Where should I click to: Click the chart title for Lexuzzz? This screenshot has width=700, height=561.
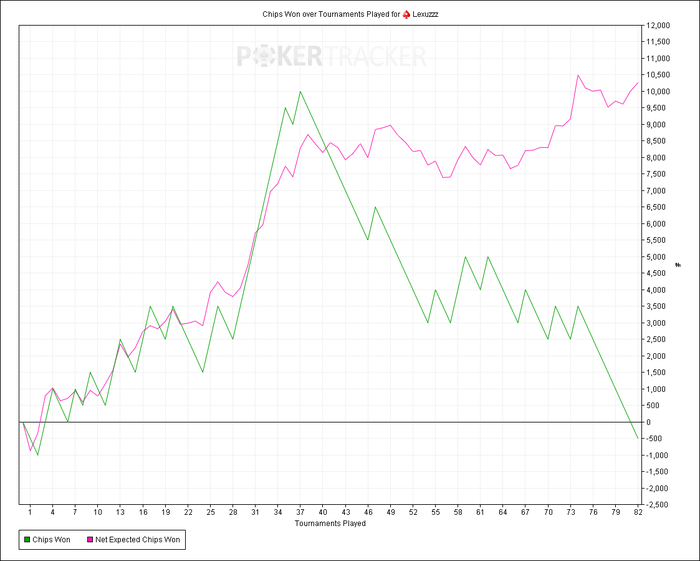click(350, 14)
